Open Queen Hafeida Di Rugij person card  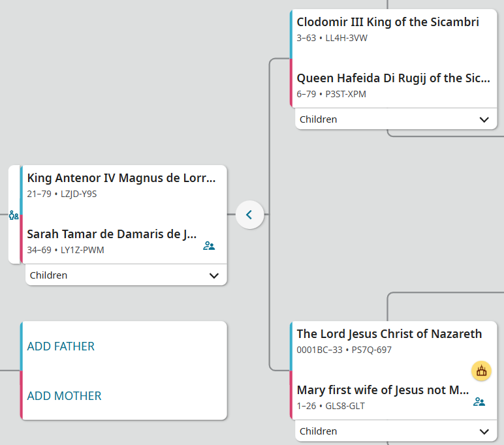(393, 78)
